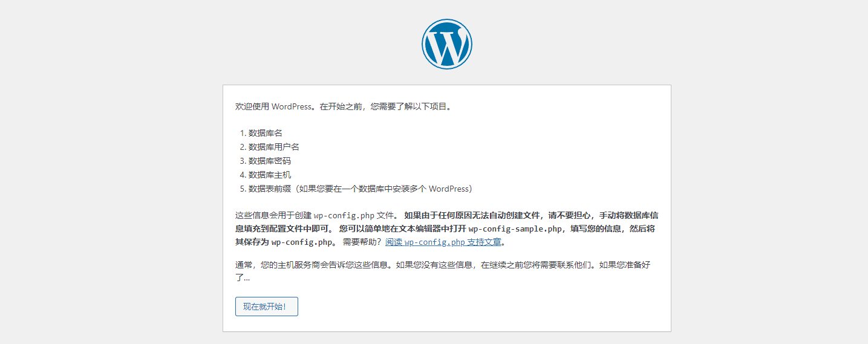Select the list item 数据库主机
The height and width of the screenshot is (344, 868).
[x=270, y=175]
